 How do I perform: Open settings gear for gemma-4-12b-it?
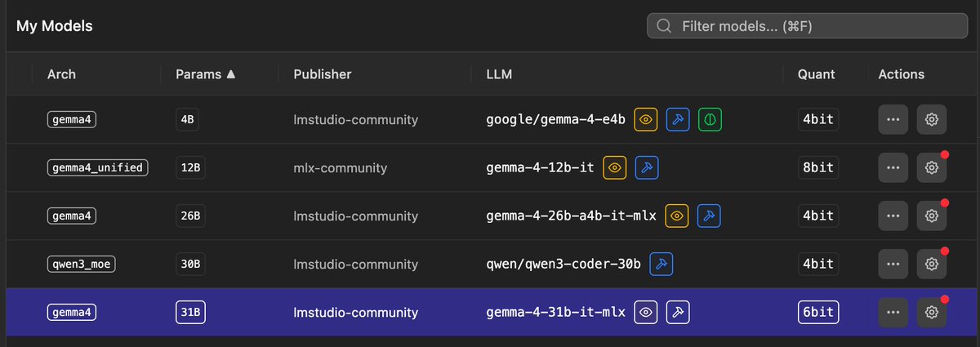tap(931, 168)
